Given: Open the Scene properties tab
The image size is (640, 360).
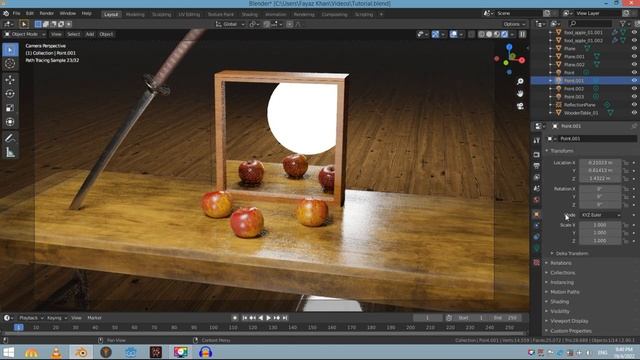Looking at the screenshot, I should 537,189.
